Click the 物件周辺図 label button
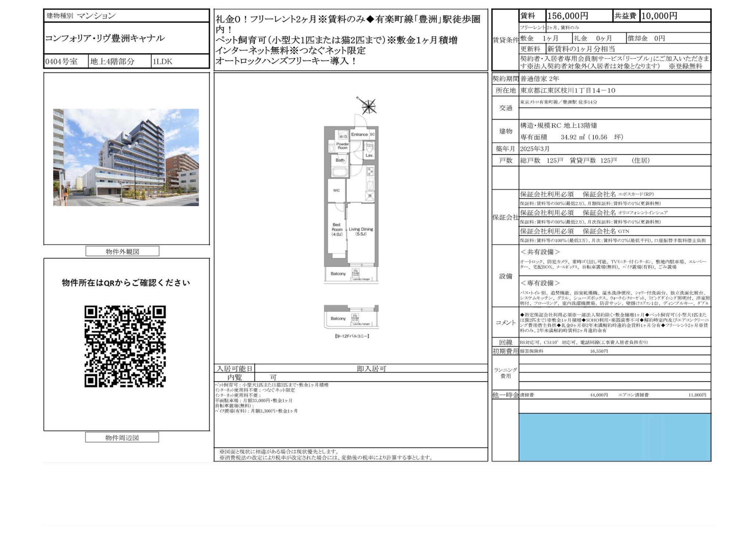 122,437
